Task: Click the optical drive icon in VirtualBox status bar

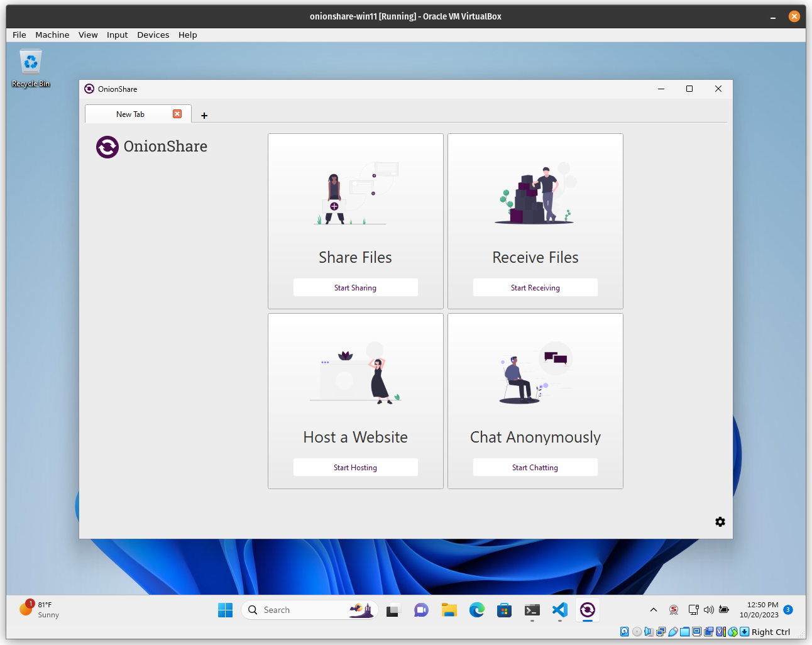Action: pos(637,631)
